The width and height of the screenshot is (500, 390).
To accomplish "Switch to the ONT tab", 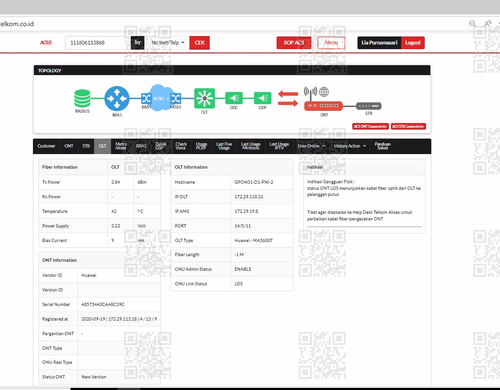I will click(69, 146).
